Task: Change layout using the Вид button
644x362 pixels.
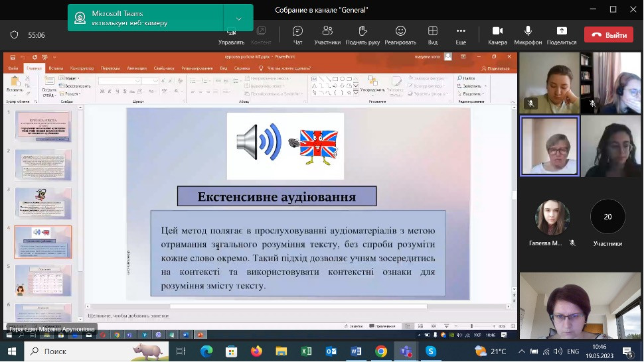Action: [432, 34]
